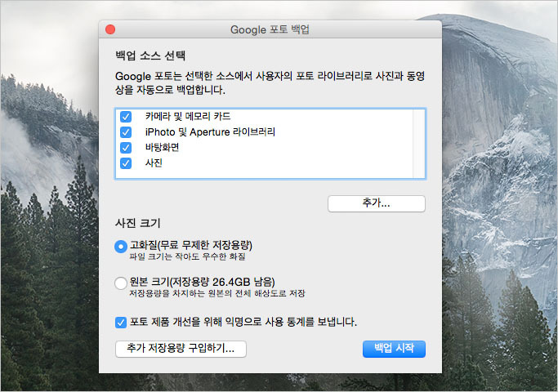
Task: Uncheck the 바탕화면 source checkbox
Action: [126, 148]
